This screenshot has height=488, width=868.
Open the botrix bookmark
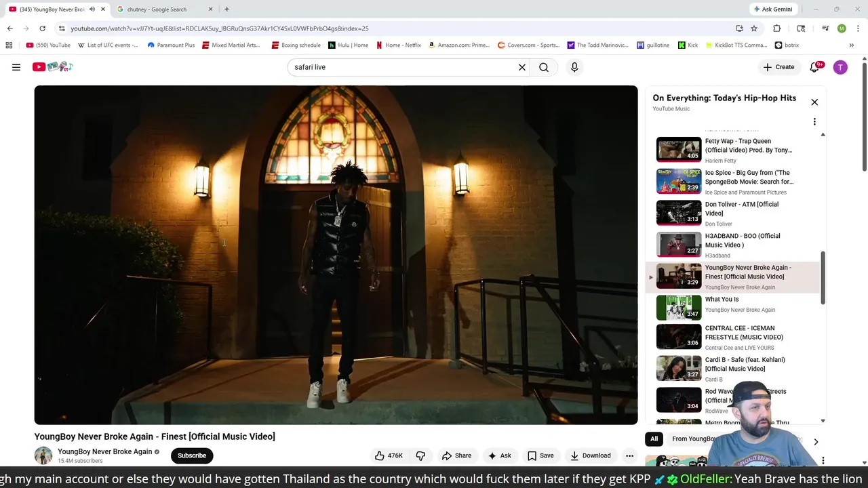tap(787, 45)
